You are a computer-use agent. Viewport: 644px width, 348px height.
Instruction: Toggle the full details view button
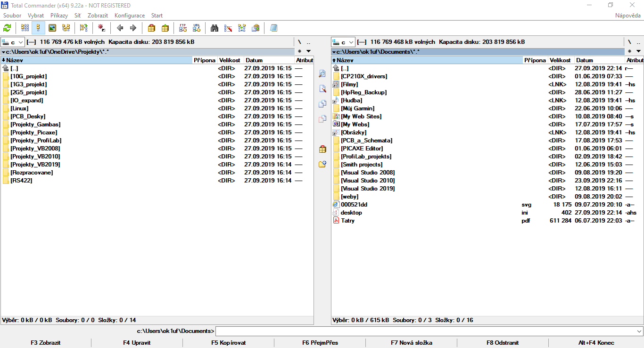click(x=39, y=28)
